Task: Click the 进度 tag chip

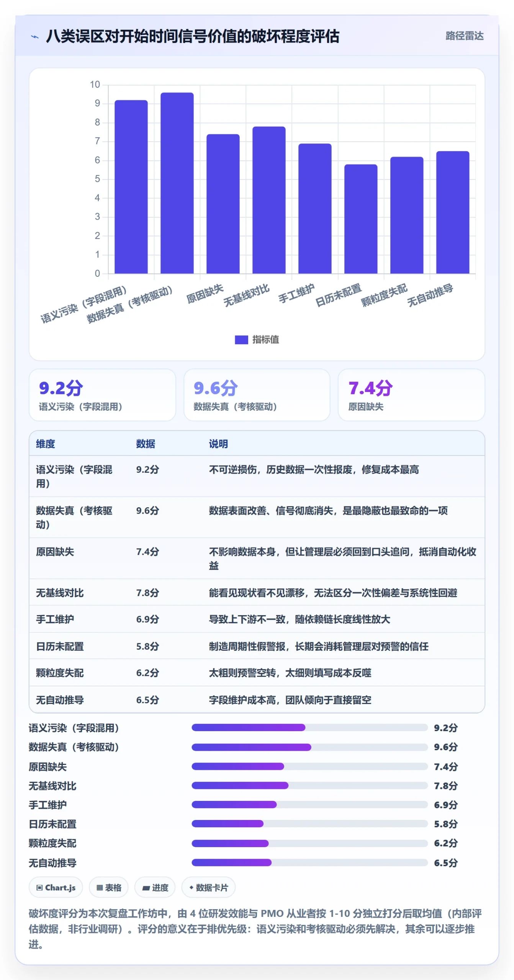Action: pos(155,887)
